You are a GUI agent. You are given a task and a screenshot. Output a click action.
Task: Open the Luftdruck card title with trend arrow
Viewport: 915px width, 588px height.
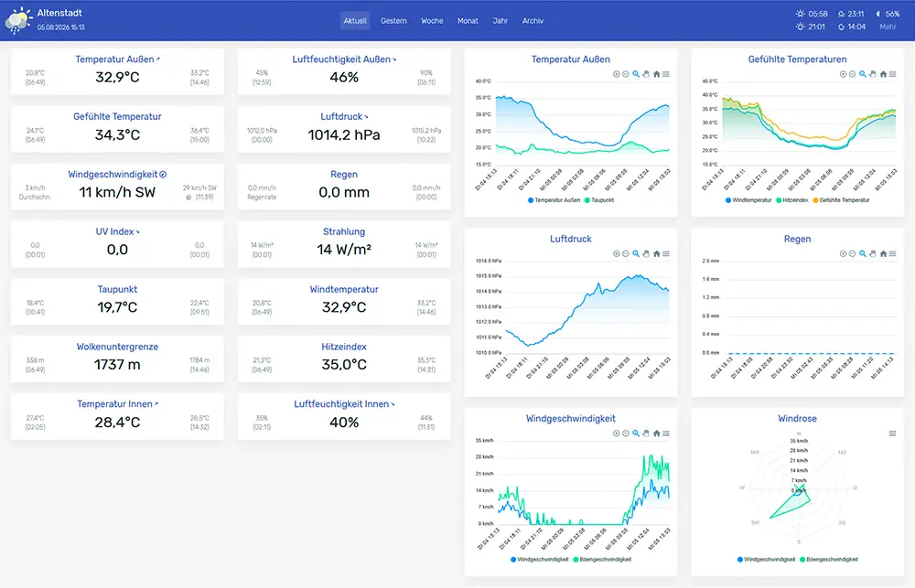tap(344, 117)
